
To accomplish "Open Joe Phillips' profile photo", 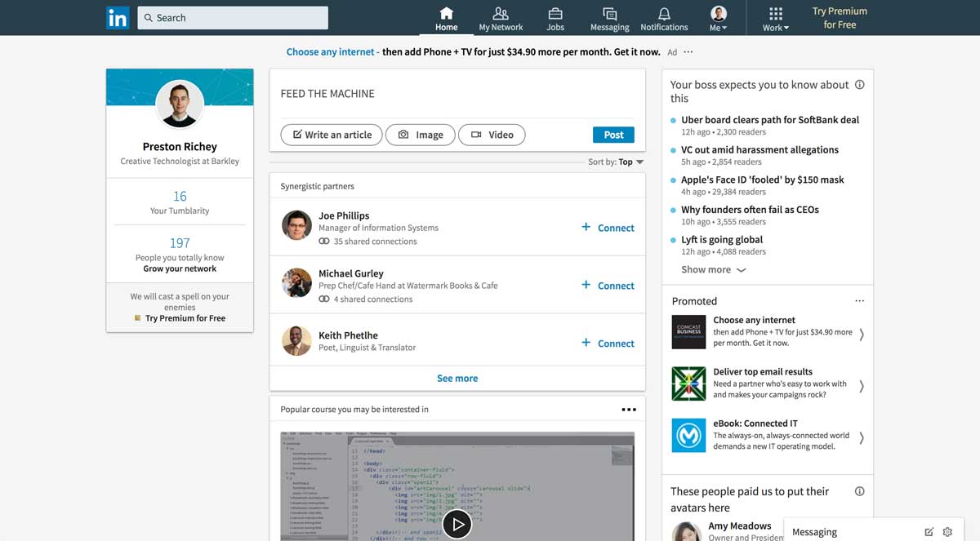I will point(296,225).
